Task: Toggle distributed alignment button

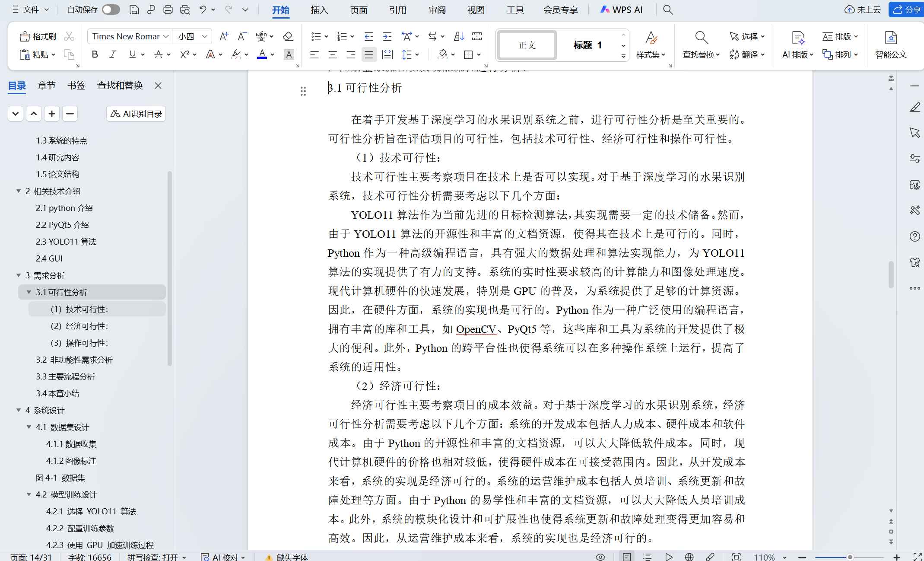Action: pyautogui.click(x=387, y=54)
